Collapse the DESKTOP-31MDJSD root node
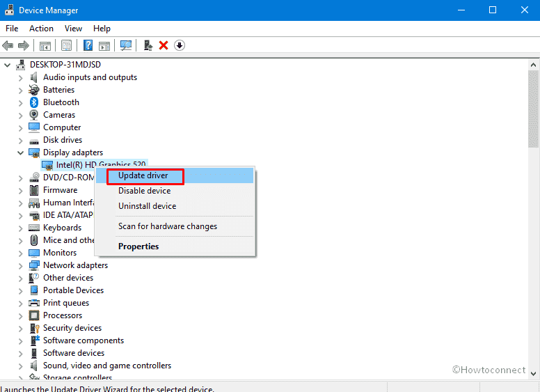 pyautogui.click(x=7, y=65)
